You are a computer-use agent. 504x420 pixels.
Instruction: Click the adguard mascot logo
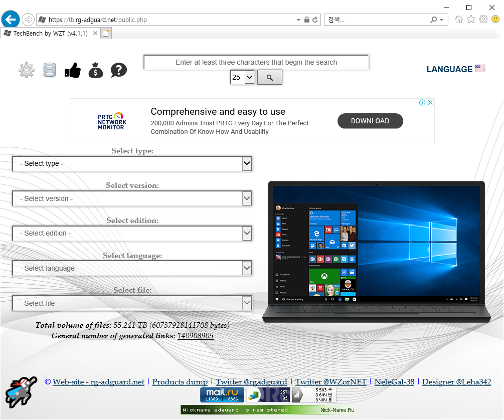pyautogui.click(x=21, y=392)
